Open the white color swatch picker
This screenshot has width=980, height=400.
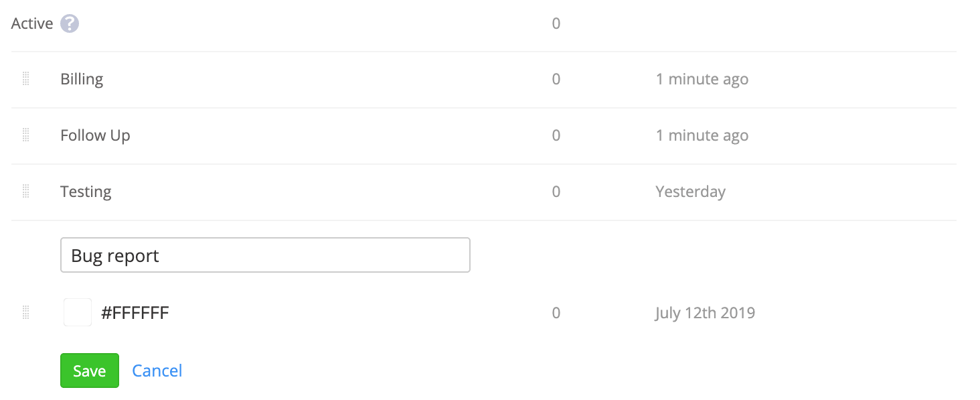pos(78,313)
